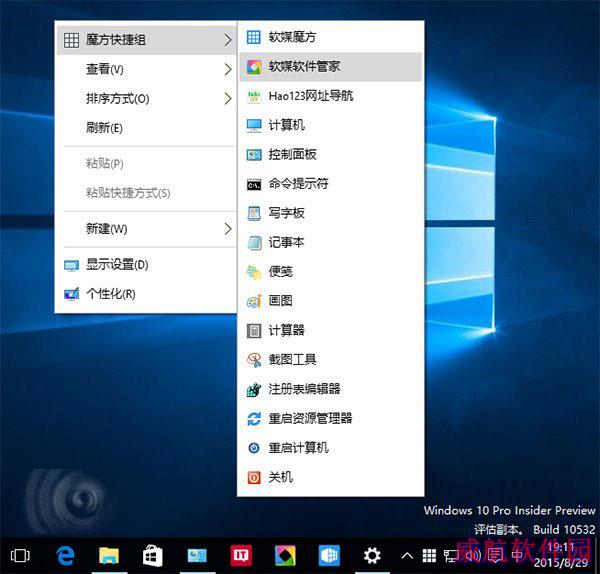600x574 pixels.
Task: Click the personalization icon beside 个性化(R)
Action: (x=72, y=294)
